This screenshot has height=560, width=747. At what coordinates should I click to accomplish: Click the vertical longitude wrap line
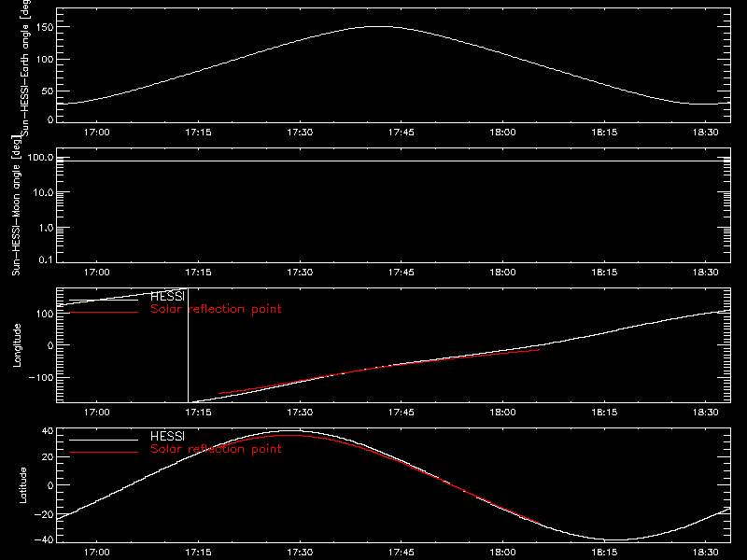tap(189, 345)
